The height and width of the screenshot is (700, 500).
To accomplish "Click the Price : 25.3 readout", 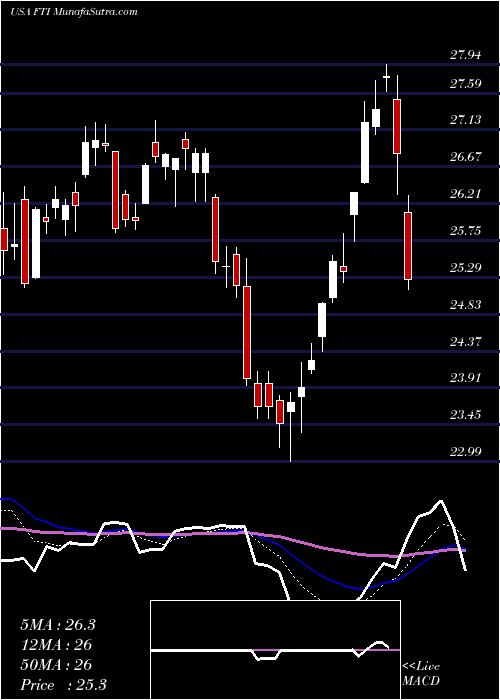I will pyautogui.click(x=63, y=685).
